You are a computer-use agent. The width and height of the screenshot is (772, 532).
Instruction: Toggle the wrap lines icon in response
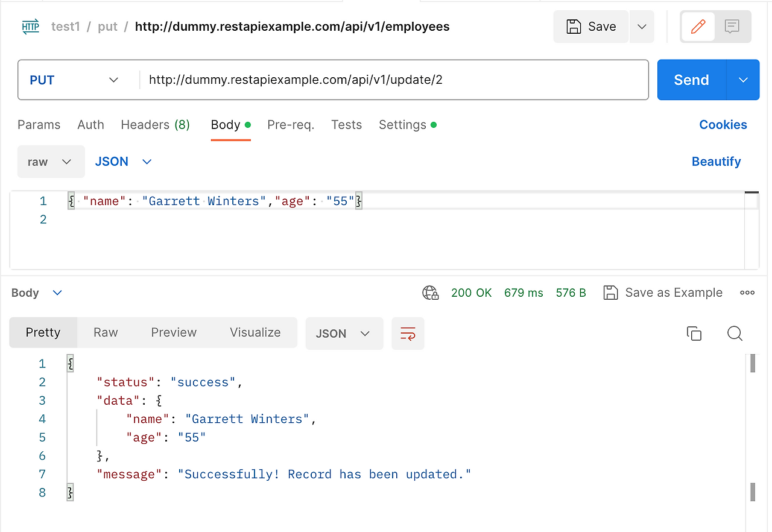click(x=408, y=334)
